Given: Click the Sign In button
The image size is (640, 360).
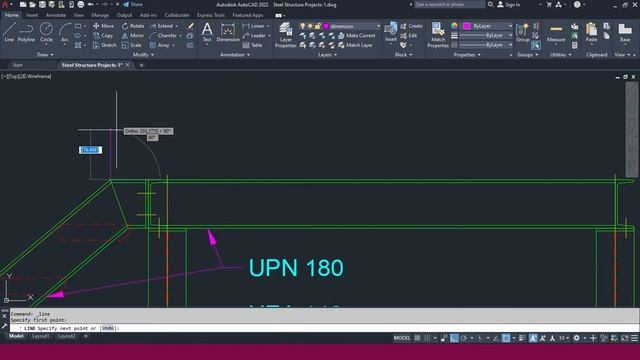Looking at the screenshot, I should pos(509,4).
